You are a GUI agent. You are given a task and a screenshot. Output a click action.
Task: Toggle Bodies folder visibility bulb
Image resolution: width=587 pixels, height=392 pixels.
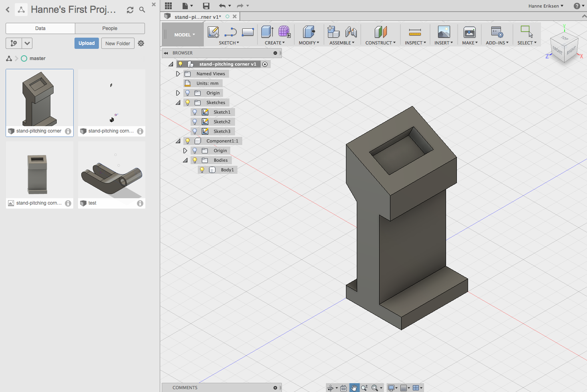pyautogui.click(x=195, y=160)
